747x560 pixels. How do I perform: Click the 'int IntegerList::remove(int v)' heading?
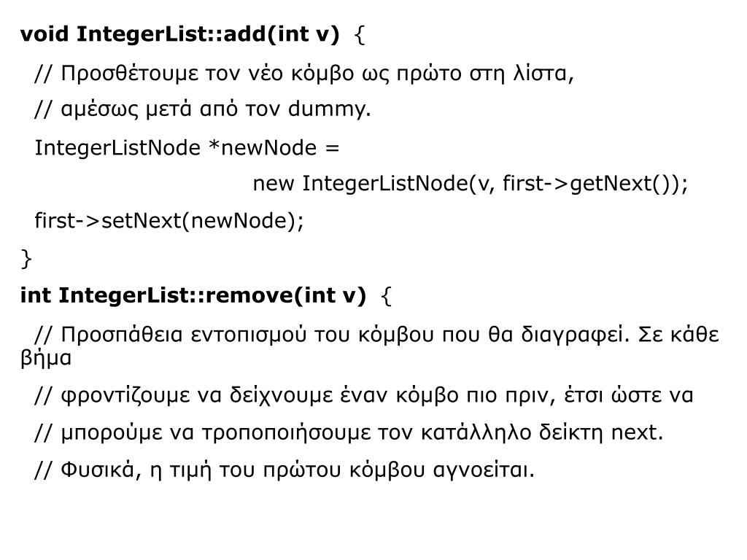click(x=193, y=295)
